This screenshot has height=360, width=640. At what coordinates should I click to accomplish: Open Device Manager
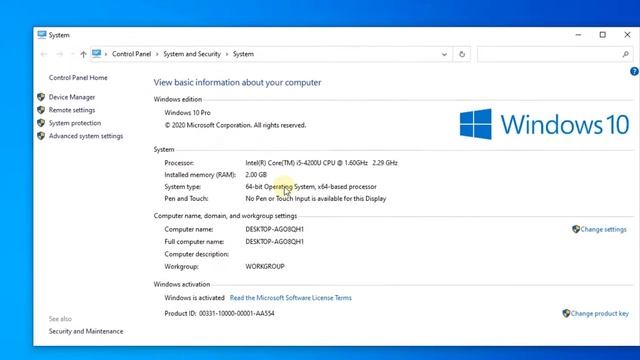[x=72, y=97]
